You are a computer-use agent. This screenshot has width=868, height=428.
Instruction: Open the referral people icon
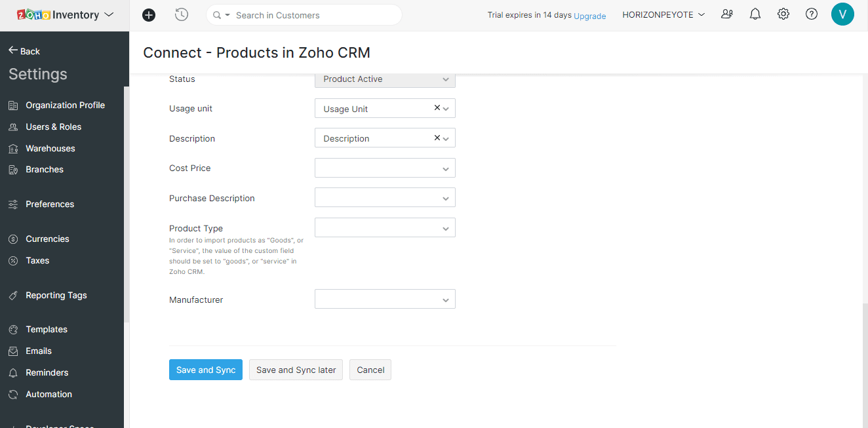click(x=727, y=14)
